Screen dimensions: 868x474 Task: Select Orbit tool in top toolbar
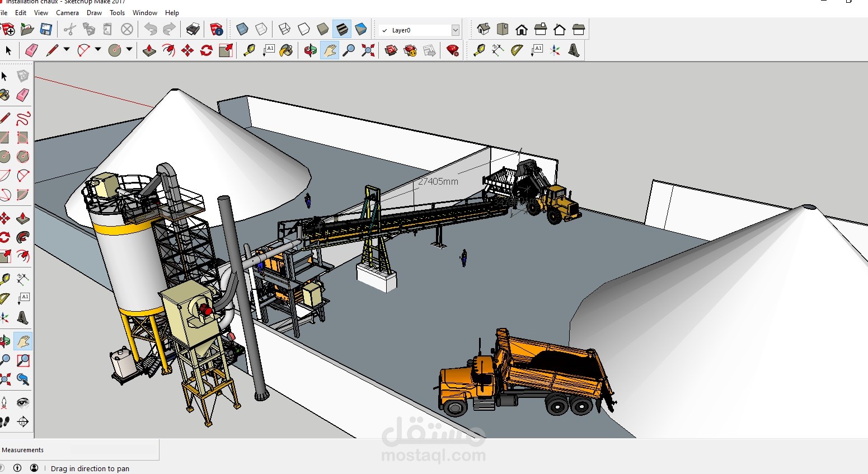311,50
